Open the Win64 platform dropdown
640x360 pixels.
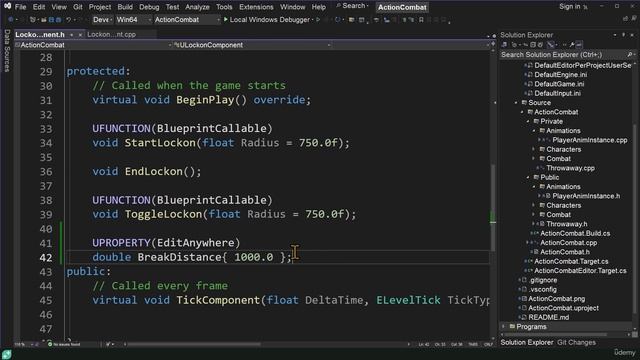click(133, 19)
